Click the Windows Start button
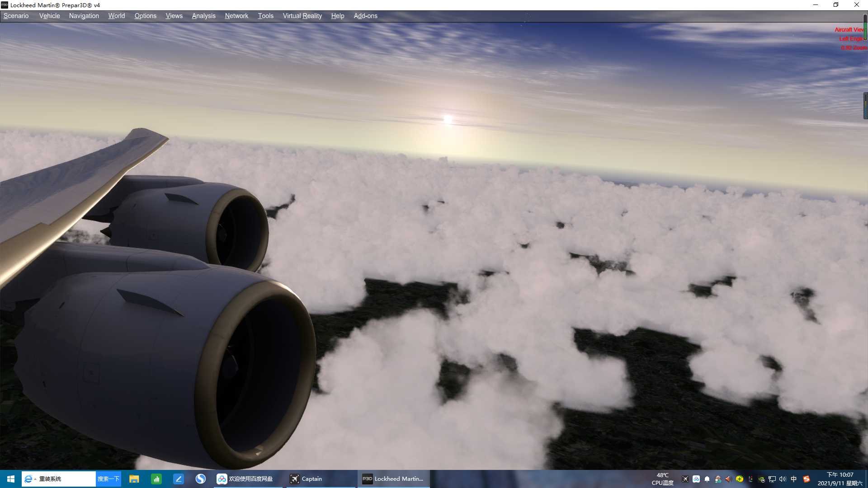Image resolution: width=868 pixels, height=488 pixels. point(11,479)
